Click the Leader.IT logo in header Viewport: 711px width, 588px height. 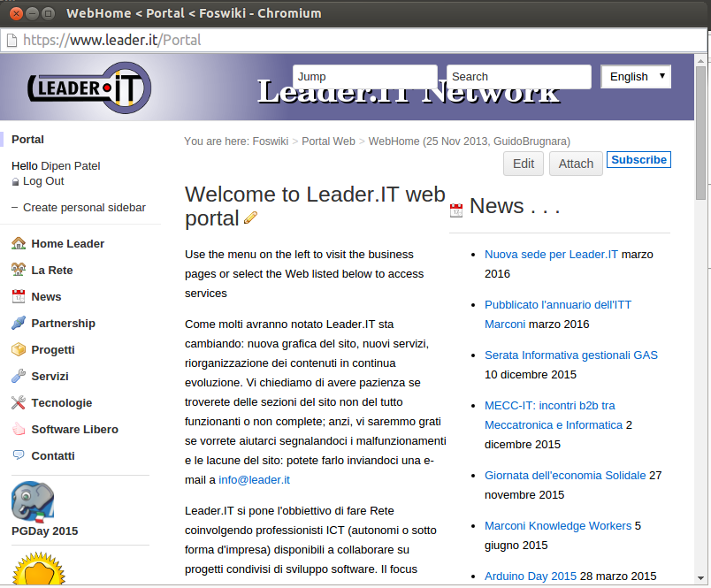89,88
